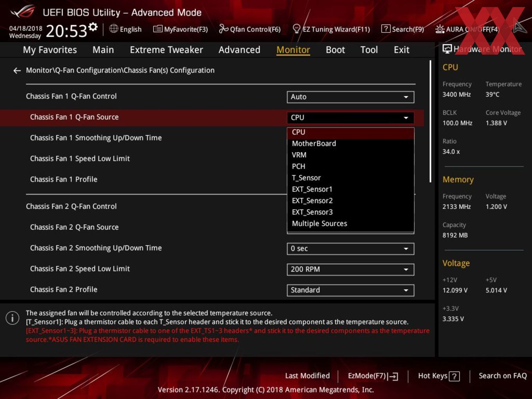
Task: Click Search on FAQ link
Action: tap(503, 376)
